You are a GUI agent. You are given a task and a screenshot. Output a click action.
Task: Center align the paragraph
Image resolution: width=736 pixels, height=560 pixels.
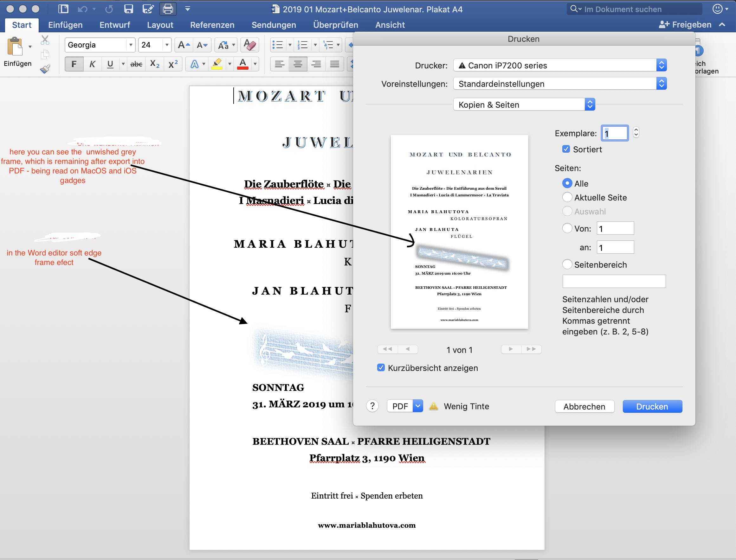297,64
